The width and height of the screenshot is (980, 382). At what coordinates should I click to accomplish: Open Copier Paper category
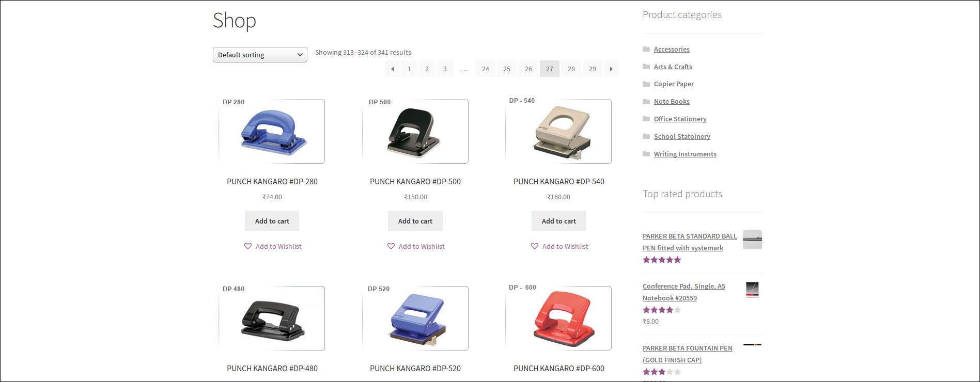tap(674, 84)
